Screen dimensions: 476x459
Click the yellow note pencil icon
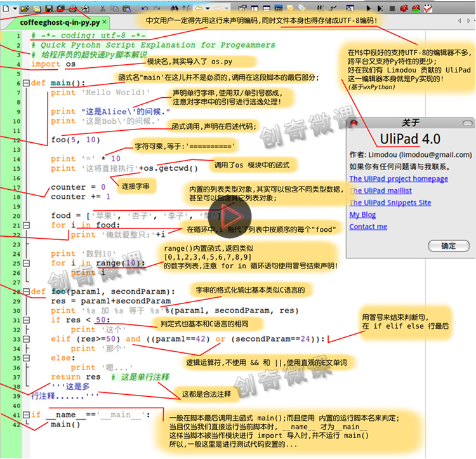point(290,8)
